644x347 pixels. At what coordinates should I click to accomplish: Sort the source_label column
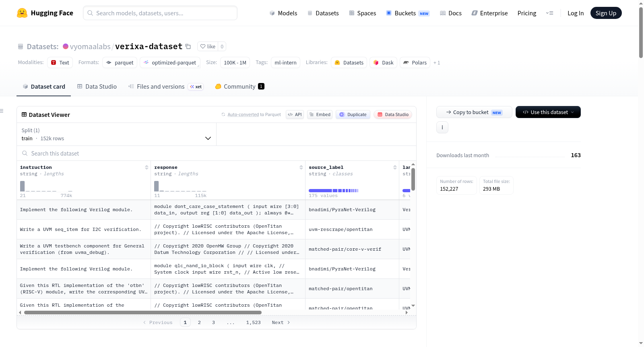[x=395, y=167]
